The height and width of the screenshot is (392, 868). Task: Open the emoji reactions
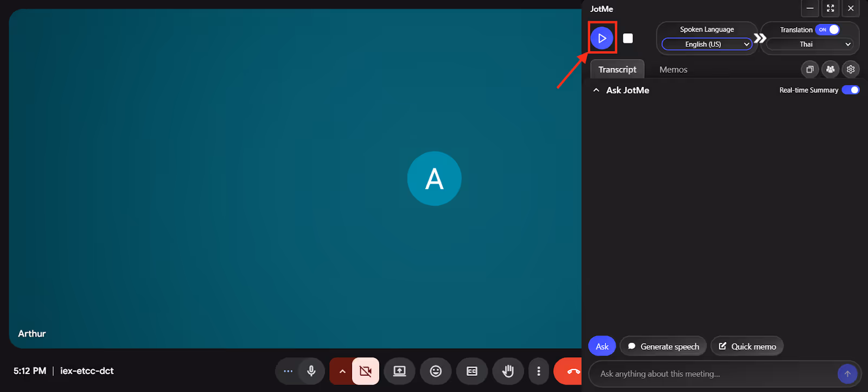(436, 371)
